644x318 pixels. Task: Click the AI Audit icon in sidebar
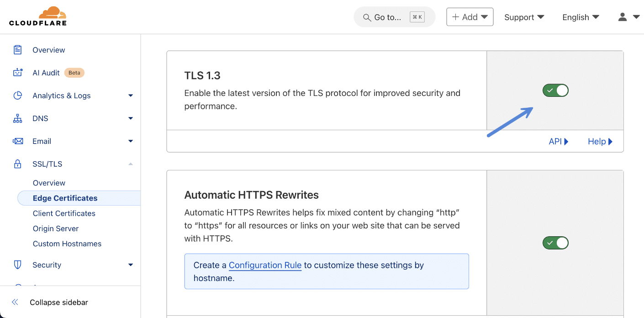17,73
